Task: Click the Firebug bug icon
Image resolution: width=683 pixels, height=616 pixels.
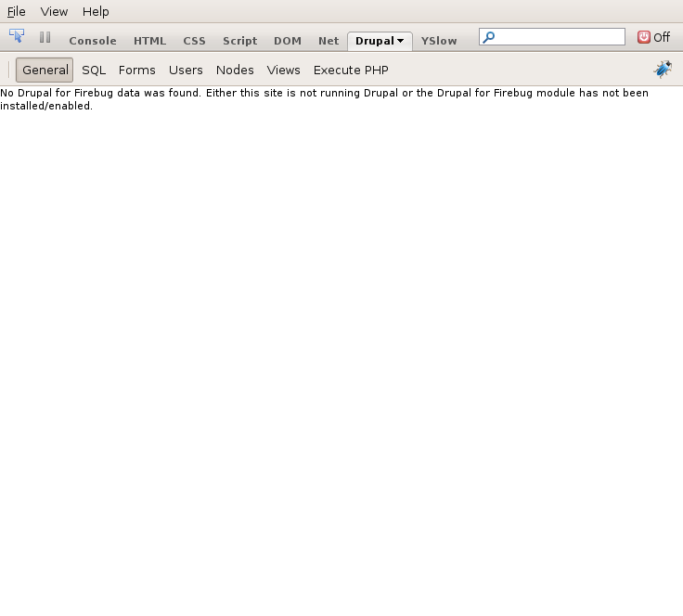Action: click(x=663, y=70)
